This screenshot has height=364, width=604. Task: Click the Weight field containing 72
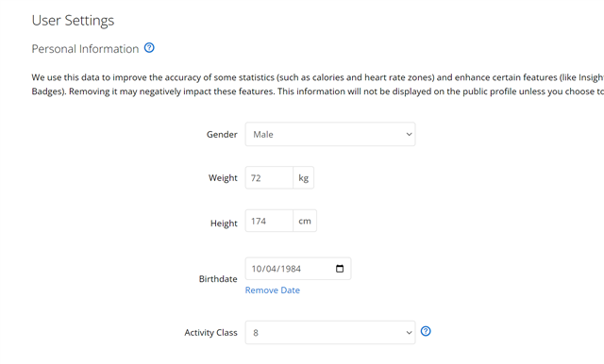click(269, 178)
